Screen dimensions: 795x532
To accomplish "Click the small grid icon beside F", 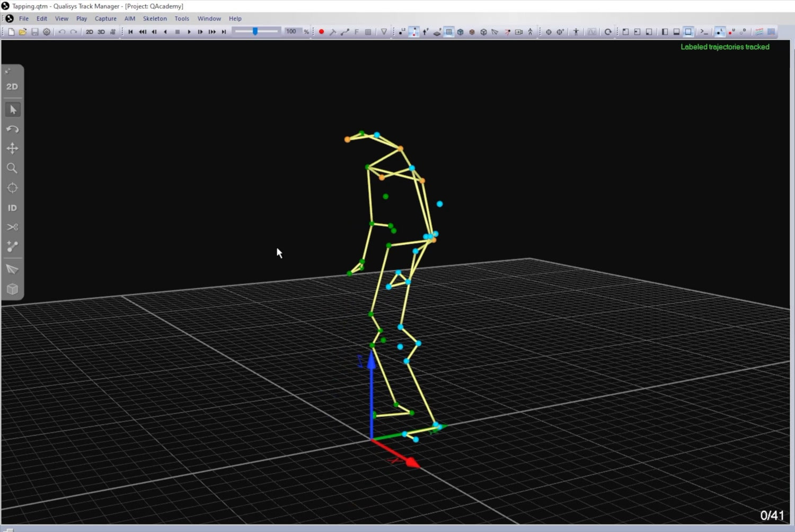I will pos(368,32).
